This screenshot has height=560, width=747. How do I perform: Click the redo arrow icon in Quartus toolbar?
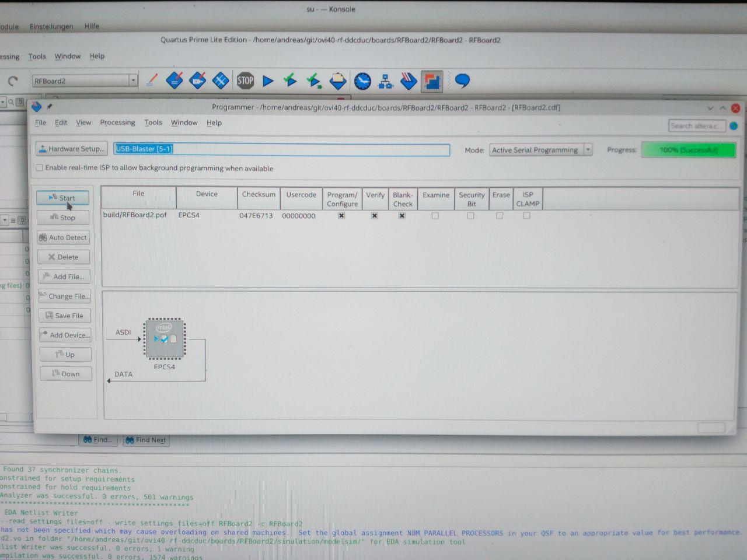tap(13, 81)
